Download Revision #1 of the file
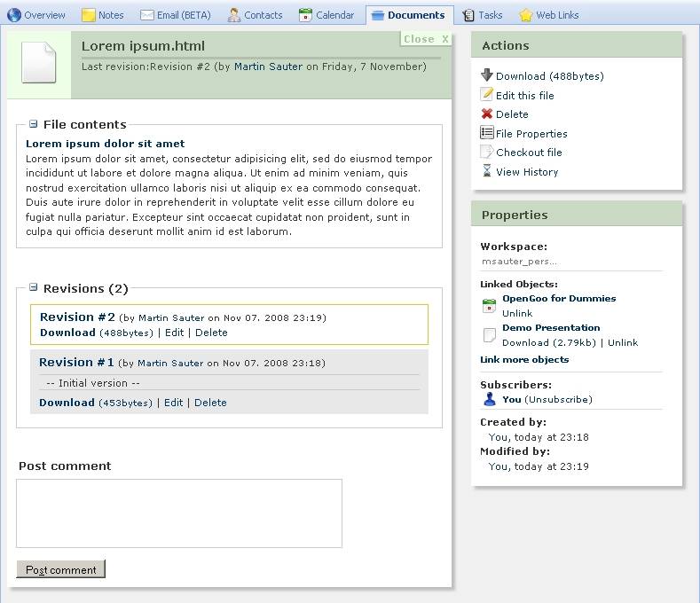Screen dimensions: 700x603 tap(67, 403)
